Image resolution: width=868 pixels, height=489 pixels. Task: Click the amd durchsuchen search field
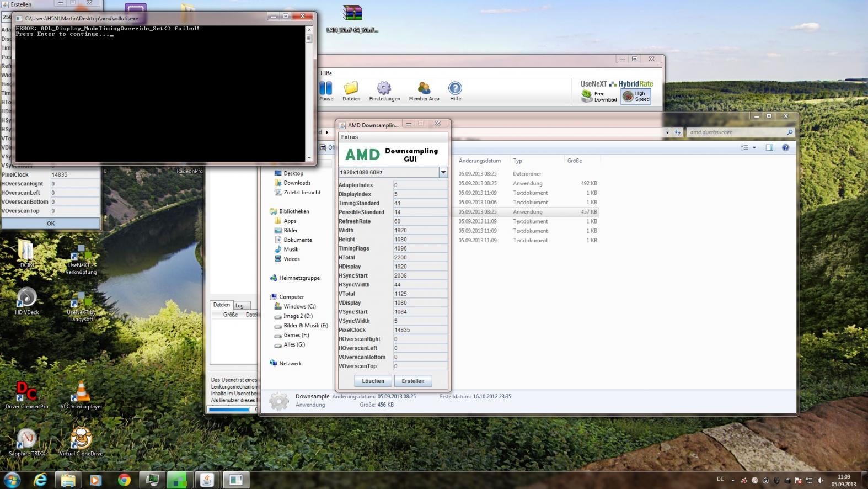(740, 132)
